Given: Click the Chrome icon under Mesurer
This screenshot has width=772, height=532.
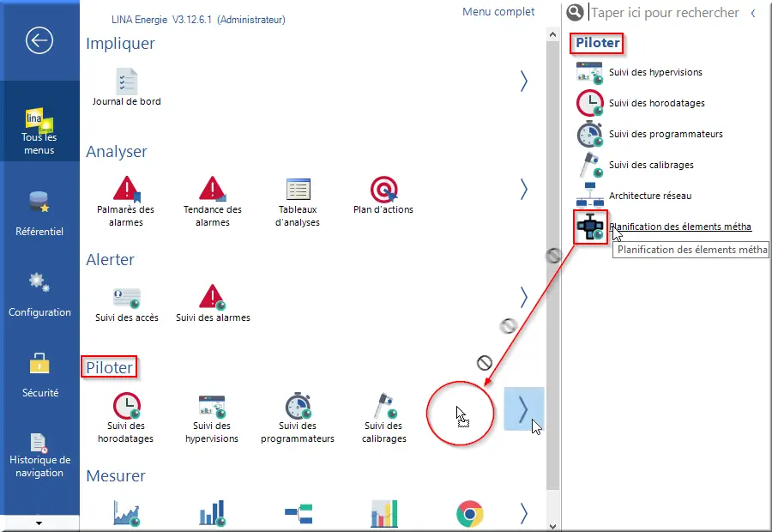Looking at the screenshot, I should (x=470, y=514).
